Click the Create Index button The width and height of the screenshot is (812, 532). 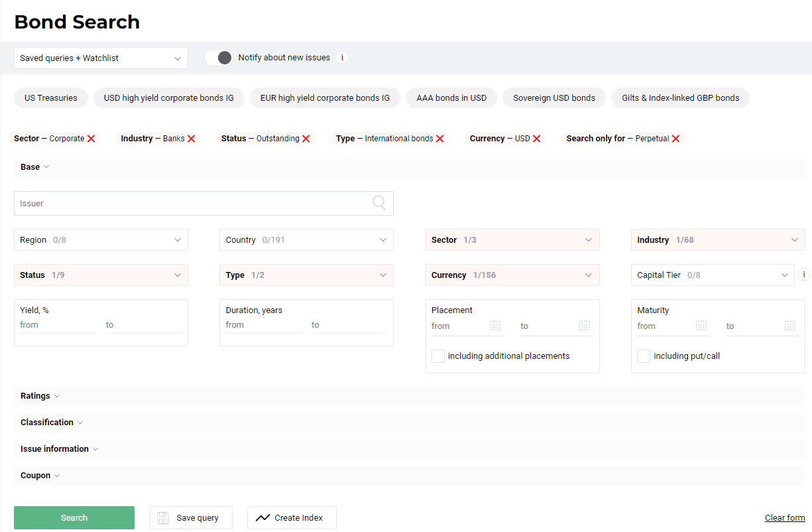click(x=292, y=518)
